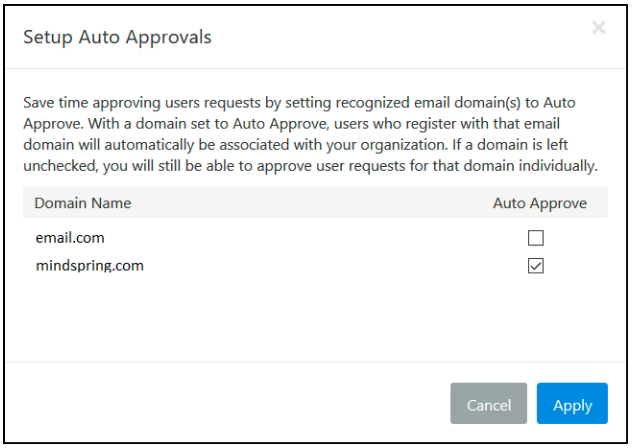Click the line beginning 'Approve. With a domain'

pos(291,124)
